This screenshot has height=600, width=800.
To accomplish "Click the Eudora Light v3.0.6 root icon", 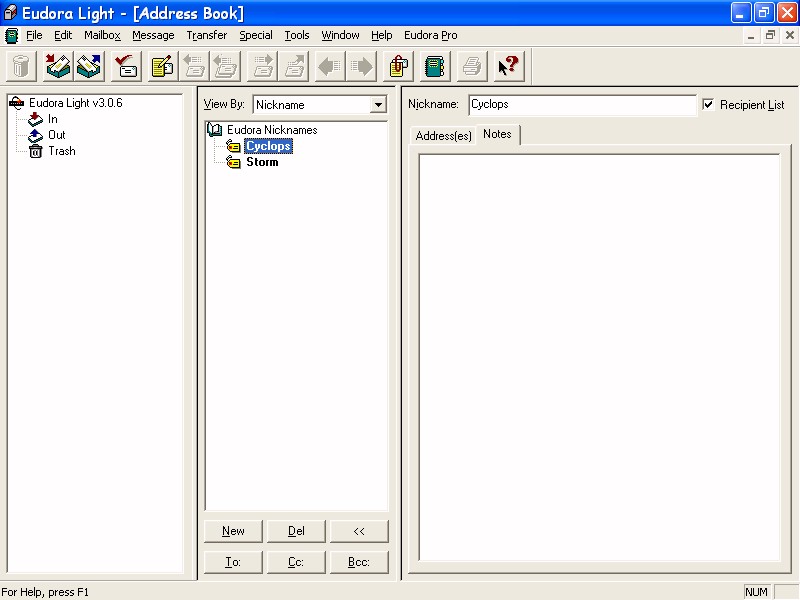I will [x=16, y=103].
